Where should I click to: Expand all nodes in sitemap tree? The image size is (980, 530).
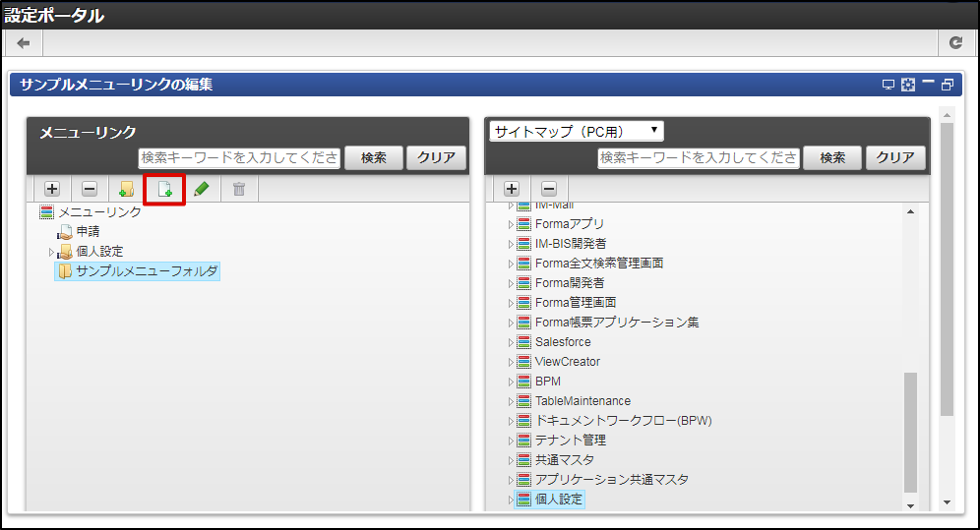pyautogui.click(x=512, y=189)
